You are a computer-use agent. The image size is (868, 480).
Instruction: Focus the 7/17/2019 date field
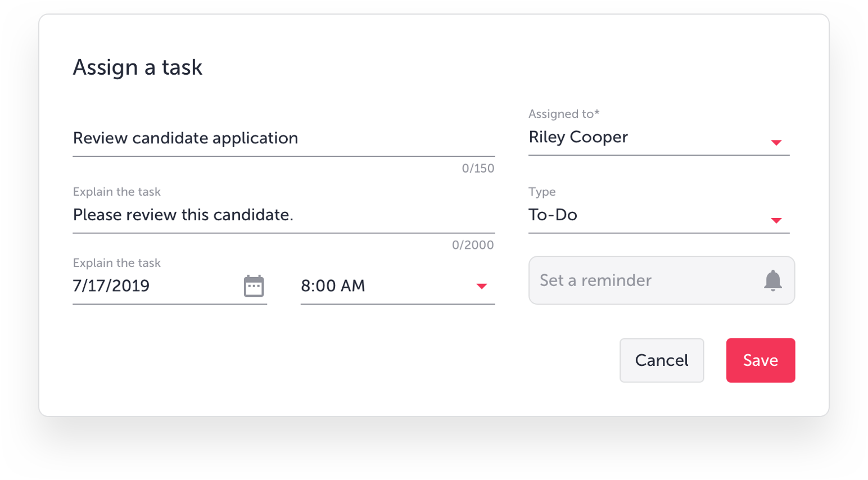111,286
